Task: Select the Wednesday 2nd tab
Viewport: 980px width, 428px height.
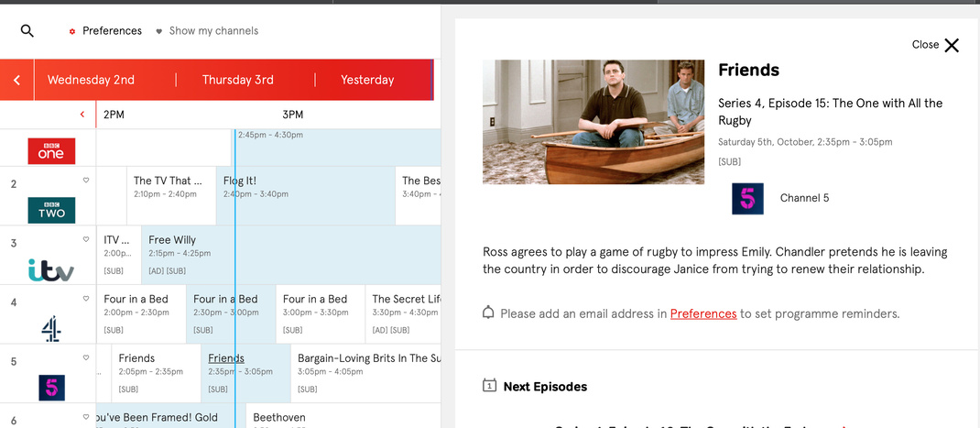Action: click(92, 80)
